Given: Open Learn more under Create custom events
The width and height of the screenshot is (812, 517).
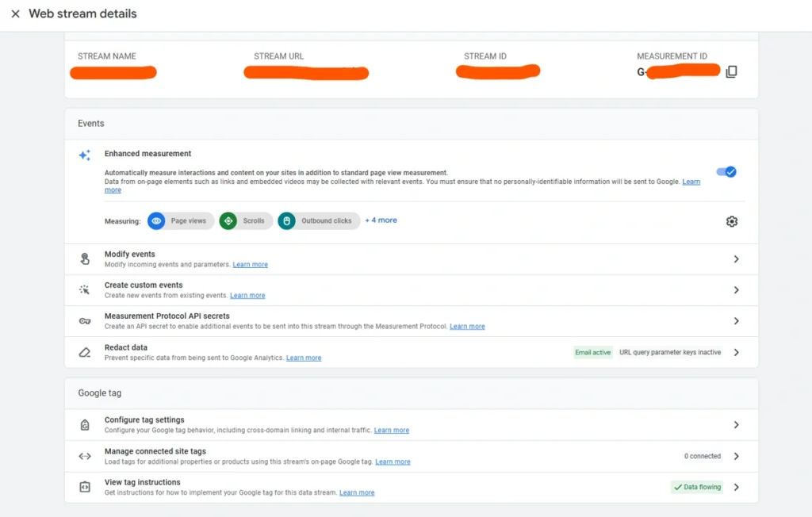Looking at the screenshot, I should point(247,295).
